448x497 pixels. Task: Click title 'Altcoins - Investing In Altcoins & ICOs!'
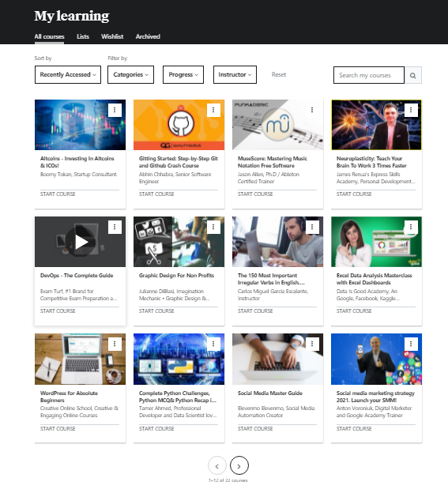77,162
